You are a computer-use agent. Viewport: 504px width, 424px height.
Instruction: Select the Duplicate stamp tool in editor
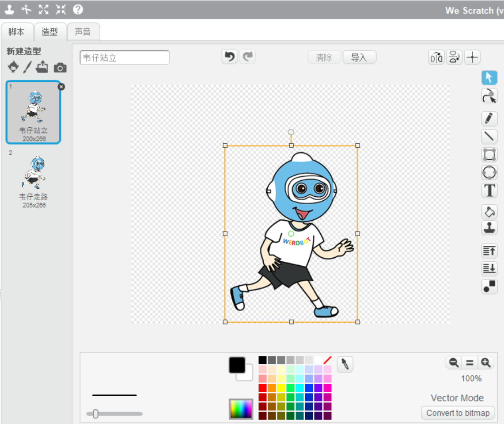(x=489, y=228)
